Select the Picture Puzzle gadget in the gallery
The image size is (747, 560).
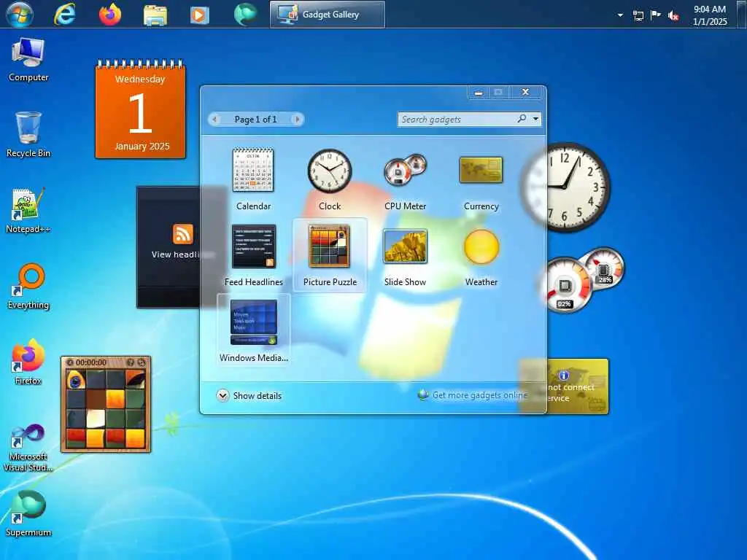(330, 255)
